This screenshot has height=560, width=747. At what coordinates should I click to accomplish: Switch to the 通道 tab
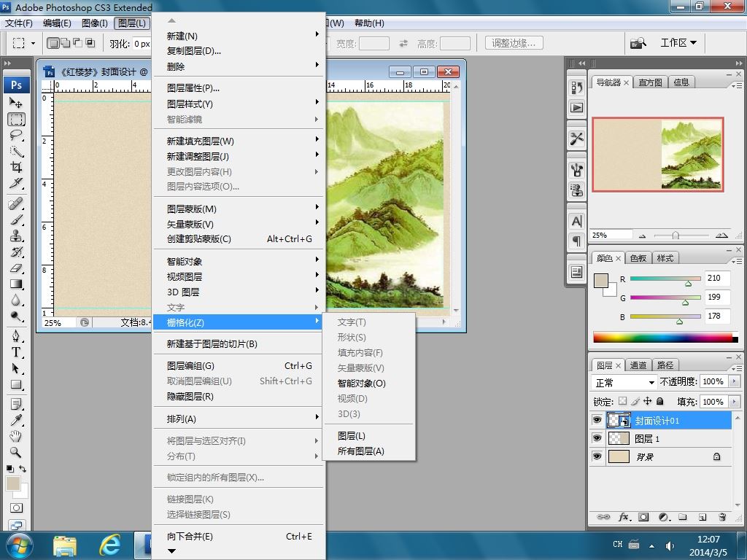point(638,365)
